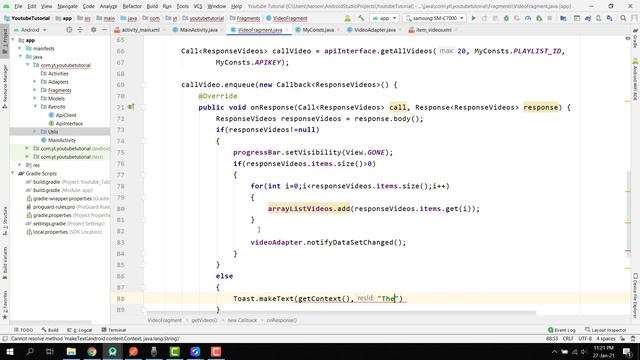Open the Logcat tool window

coord(80,330)
